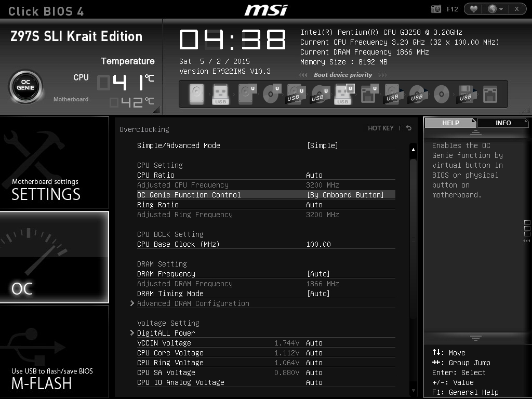Select the non-UEFI USB key boot device

click(x=220, y=94)
